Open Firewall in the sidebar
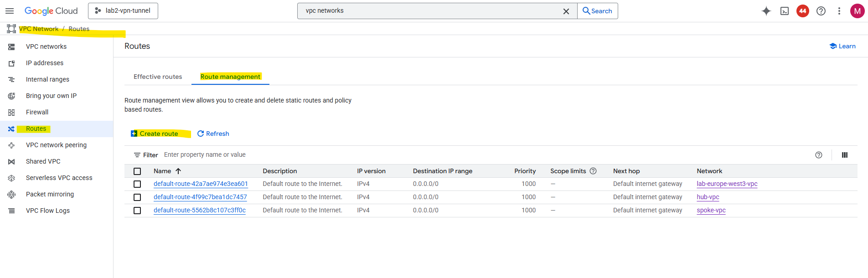The image size is (868, 278). pyautogui.click(x=37, y=112)
